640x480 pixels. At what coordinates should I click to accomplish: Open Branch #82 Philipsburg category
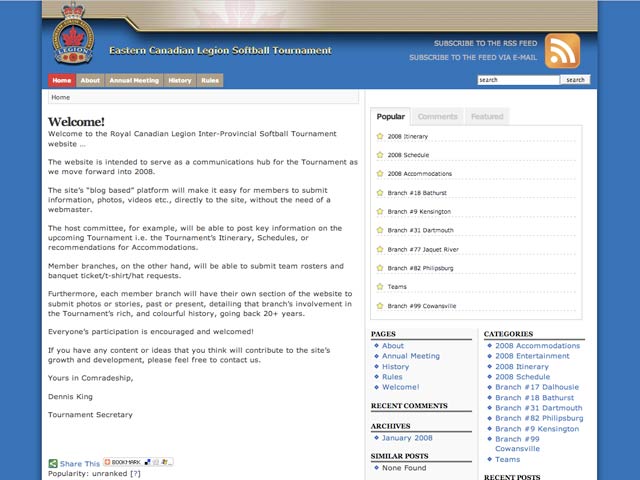(539, 418)
